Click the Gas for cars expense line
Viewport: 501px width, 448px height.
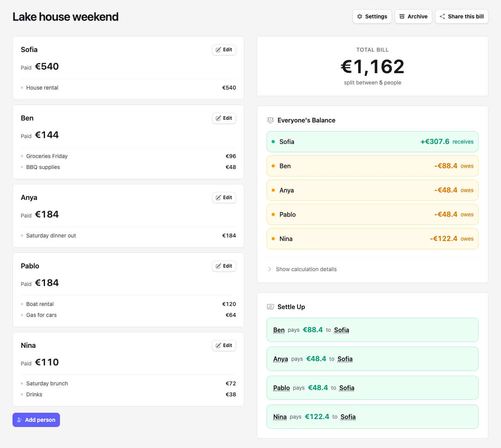click(128, 315)
